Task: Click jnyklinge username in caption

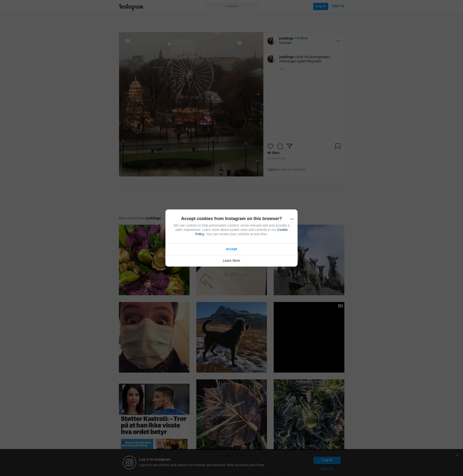Action: 286,57
